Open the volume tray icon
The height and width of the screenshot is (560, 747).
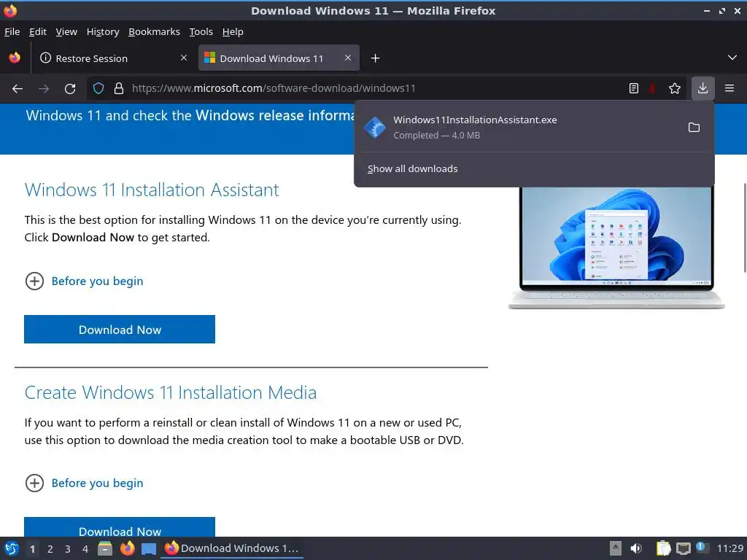(x=636, y=548)
